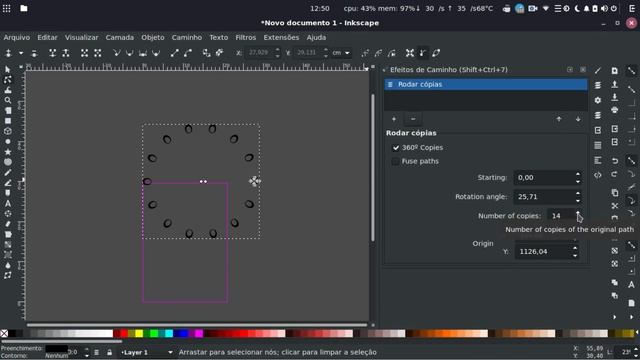Click the canvas vertical scrollbar
640x360 pixels.
tap(373, 167)
